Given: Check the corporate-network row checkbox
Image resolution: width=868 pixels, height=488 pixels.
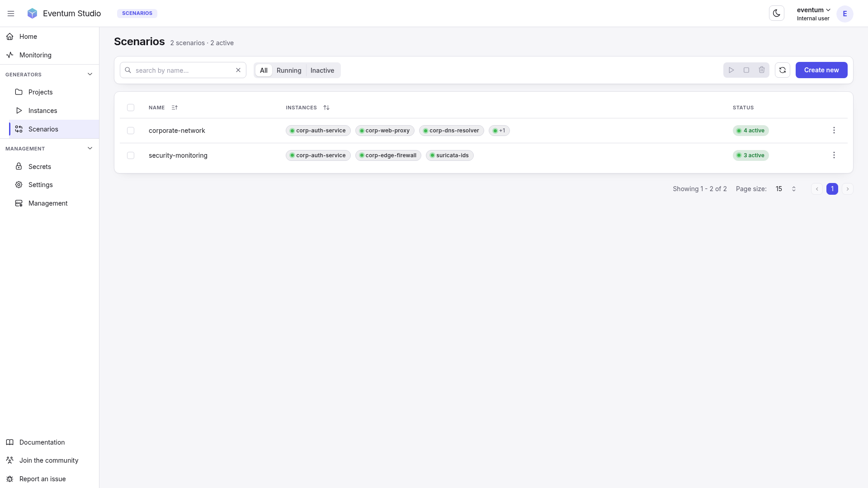Looking at the screenshot, I should coord(131,131).
